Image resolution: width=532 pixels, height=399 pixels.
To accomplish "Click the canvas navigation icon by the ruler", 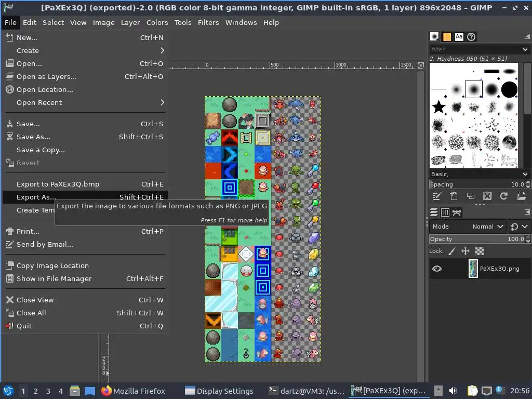I will pyautogui.click(x=421, y=65).
